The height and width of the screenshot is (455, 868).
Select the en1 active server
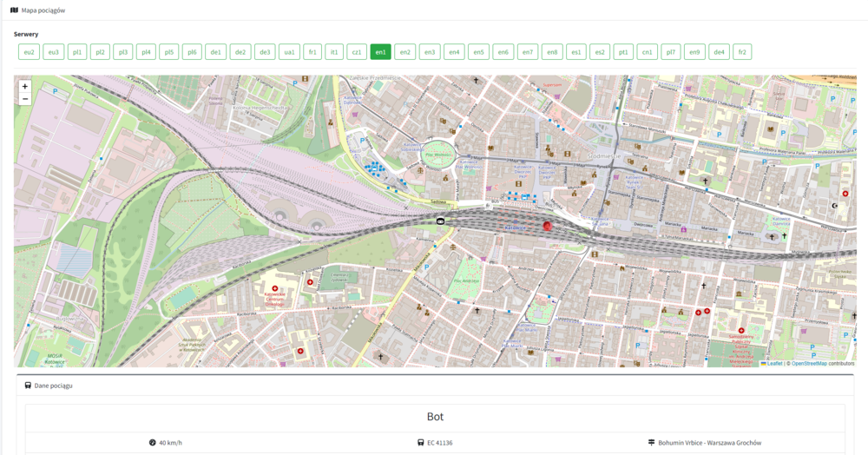[380, 52]
